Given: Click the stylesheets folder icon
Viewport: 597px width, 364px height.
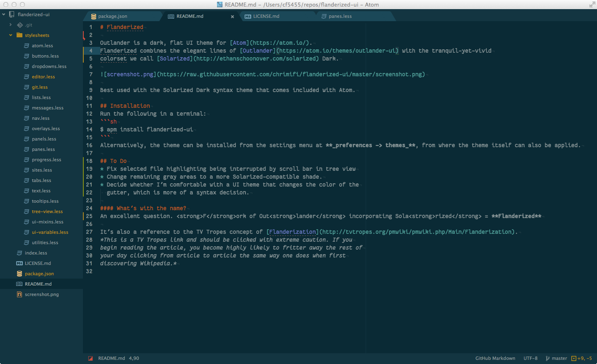Looking at the screenshot, I should (19, 35).
